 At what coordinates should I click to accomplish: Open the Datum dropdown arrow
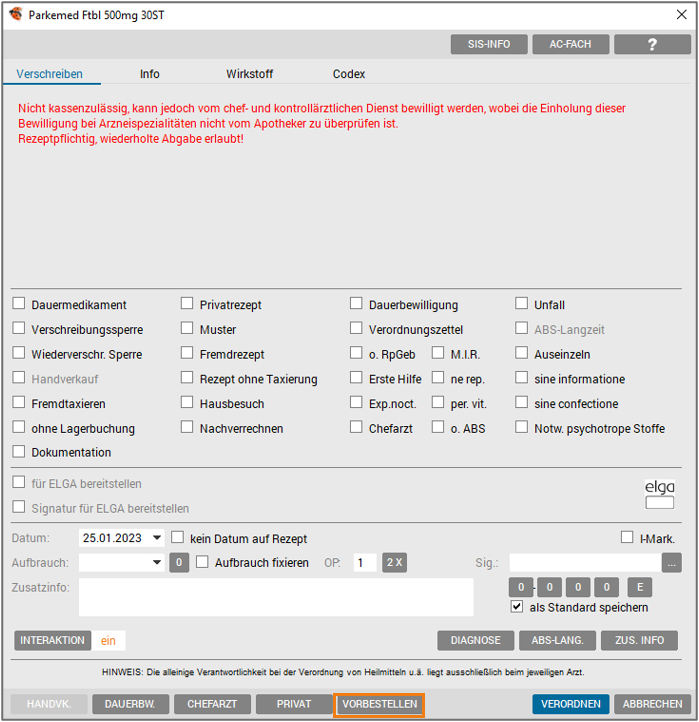157,538
